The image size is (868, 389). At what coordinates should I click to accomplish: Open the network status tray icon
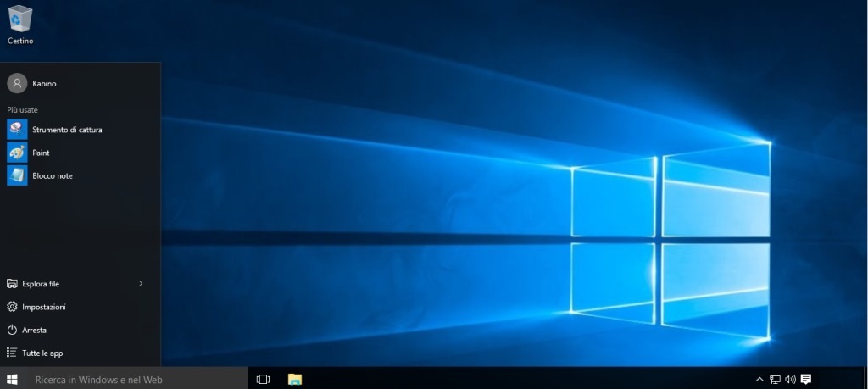click(775, 379)
